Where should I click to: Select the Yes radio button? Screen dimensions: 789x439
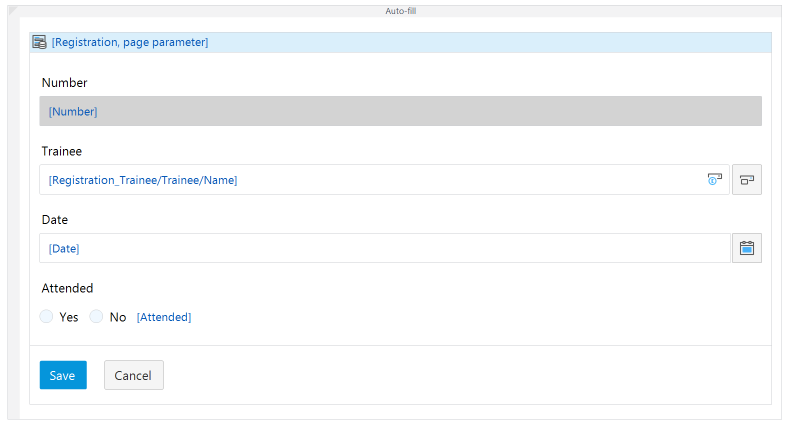46,316
